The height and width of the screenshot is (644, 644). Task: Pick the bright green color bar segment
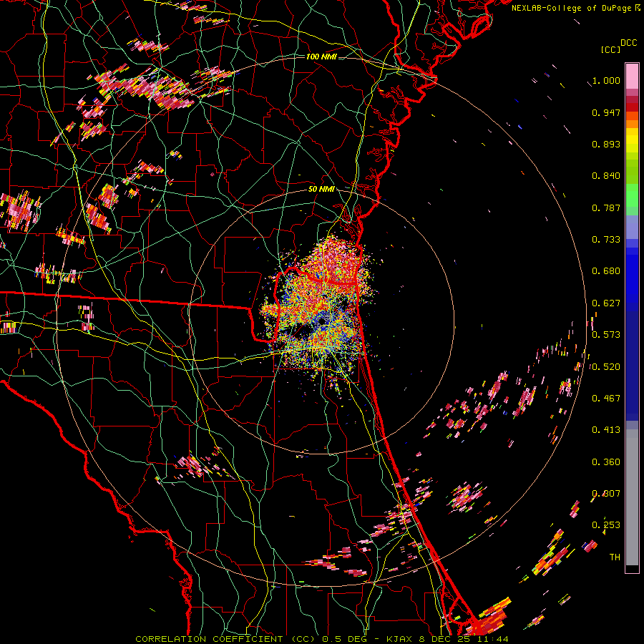click(632, 195)
